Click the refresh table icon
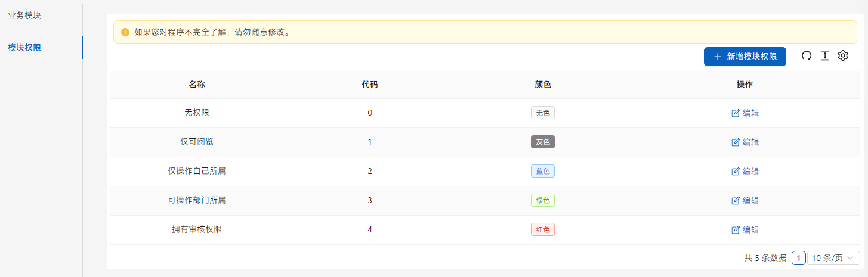868x277 pixels. 807,56
